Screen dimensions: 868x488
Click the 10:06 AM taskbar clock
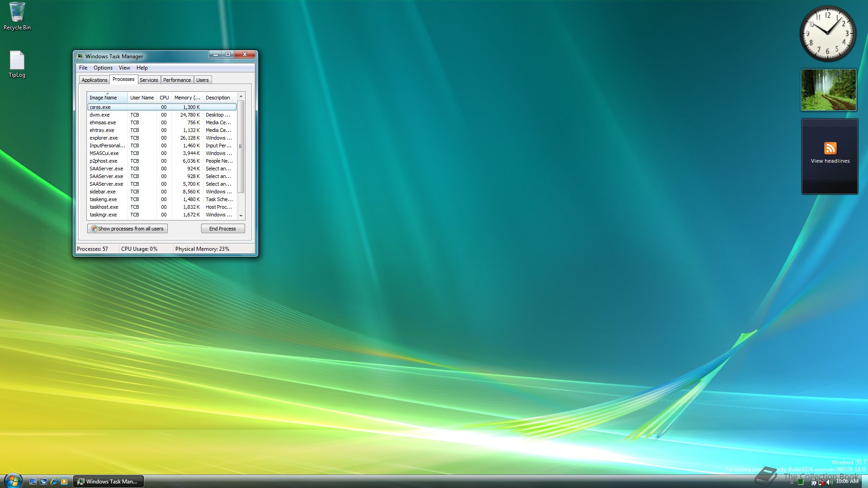pyautogui.click(x=847, y=482)
